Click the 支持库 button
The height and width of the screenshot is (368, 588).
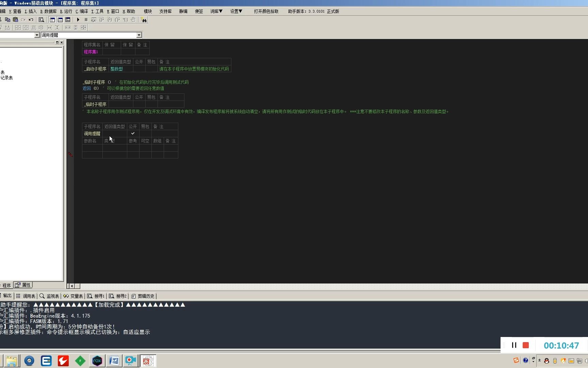tap(165, 11)
